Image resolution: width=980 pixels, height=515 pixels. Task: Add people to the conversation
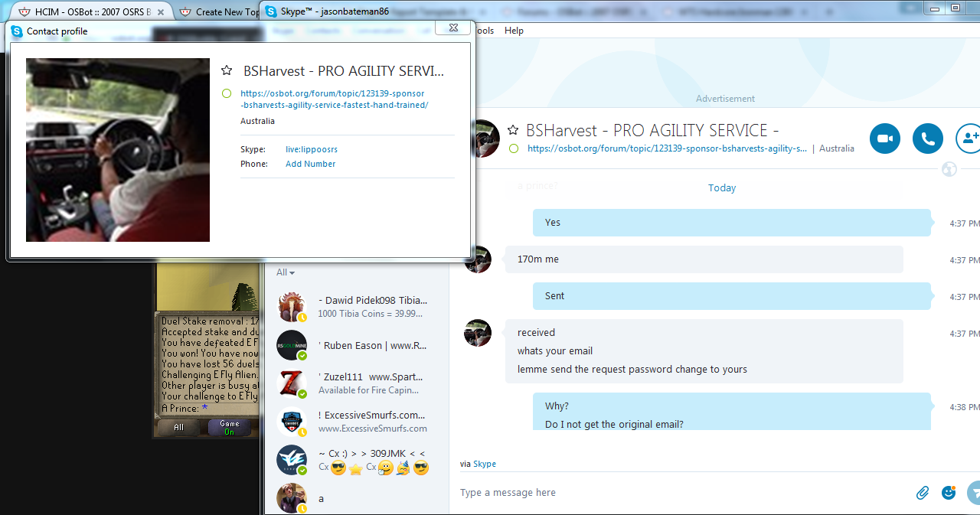pyautogui.click(x=969, y=139)
